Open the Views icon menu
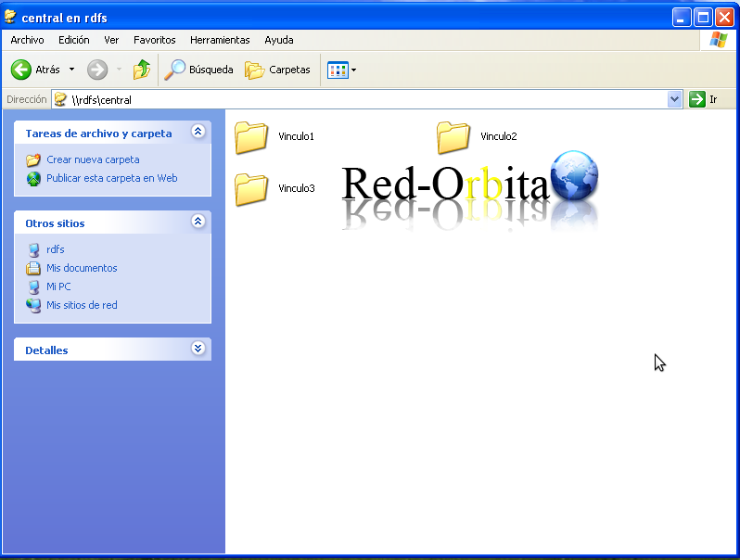 click(x=338, y=70)
